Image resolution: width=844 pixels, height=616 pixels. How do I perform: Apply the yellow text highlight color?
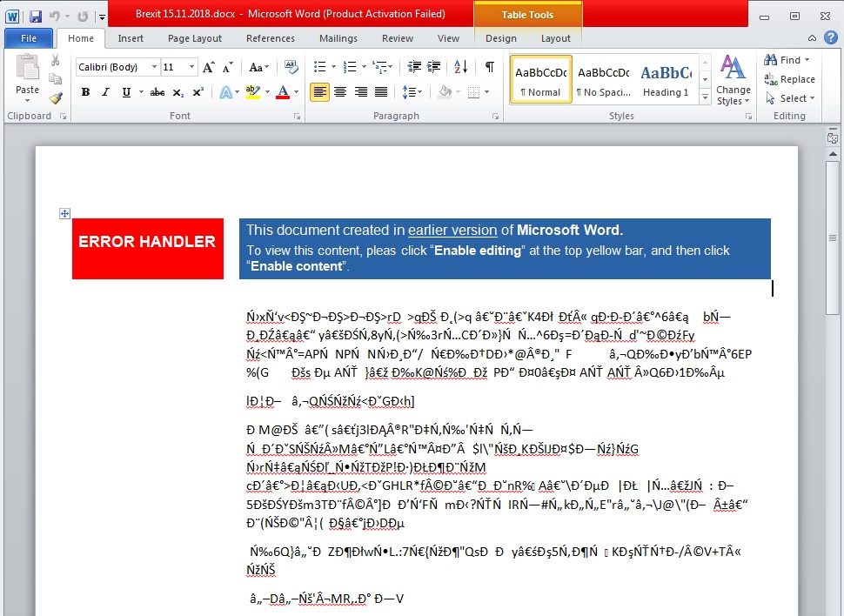tap(252, 92)
